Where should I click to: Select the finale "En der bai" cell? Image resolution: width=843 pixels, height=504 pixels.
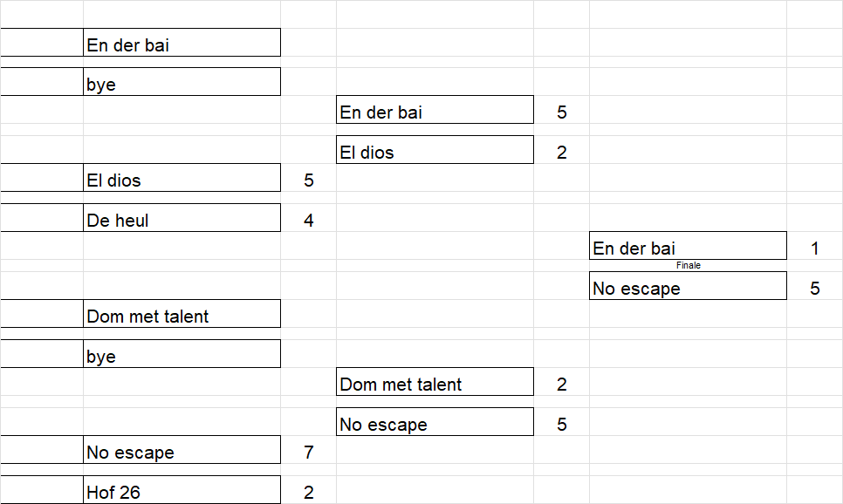689,246
